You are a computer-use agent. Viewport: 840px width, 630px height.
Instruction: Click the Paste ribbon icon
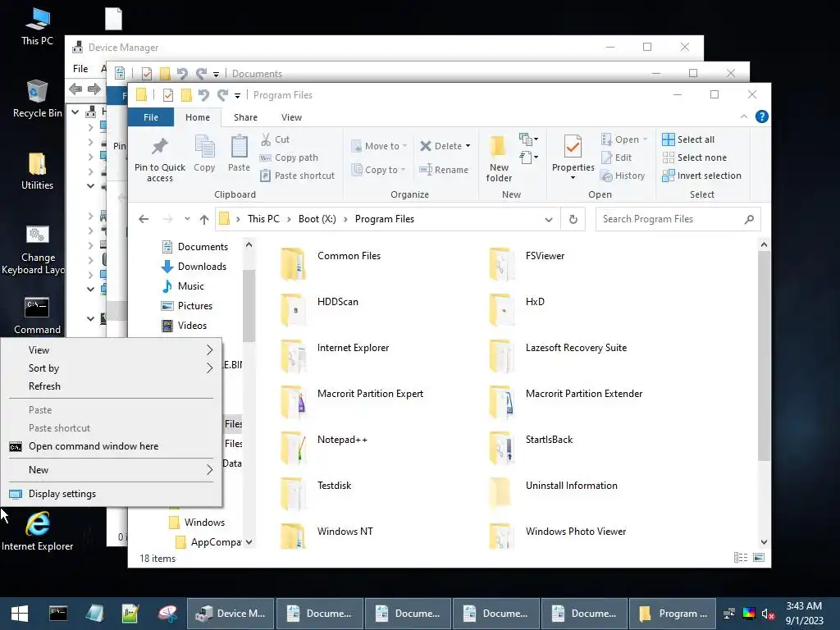(239, 153)
